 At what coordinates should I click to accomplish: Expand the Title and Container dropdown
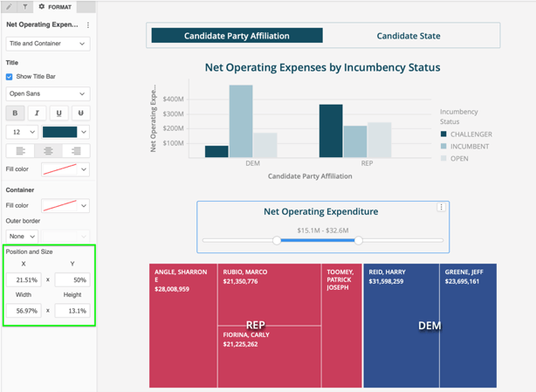(x=48, y=44)
